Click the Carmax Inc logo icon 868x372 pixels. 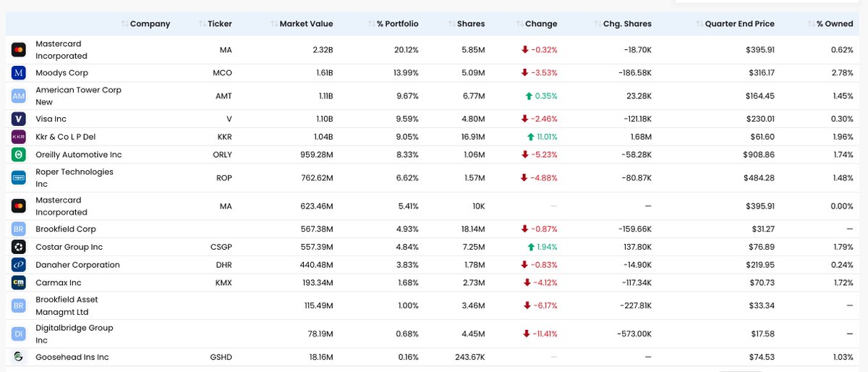(x=19, y=283)
